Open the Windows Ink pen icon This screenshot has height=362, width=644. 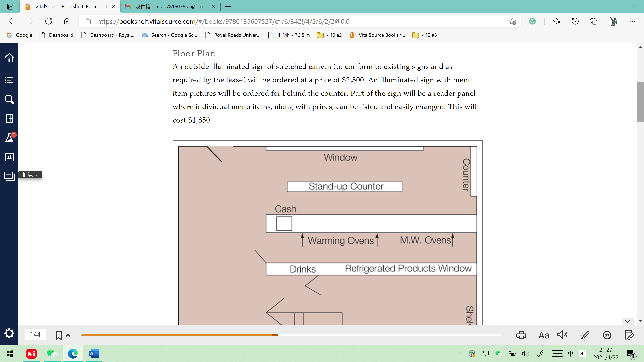point(541,353)
